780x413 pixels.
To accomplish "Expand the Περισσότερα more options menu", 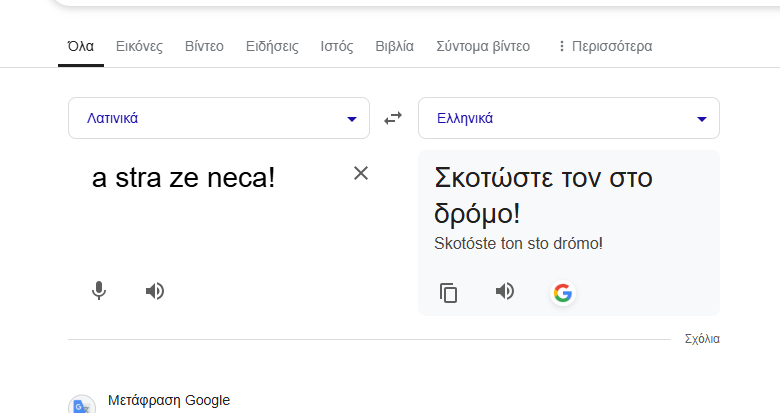I will coord(604,46).
